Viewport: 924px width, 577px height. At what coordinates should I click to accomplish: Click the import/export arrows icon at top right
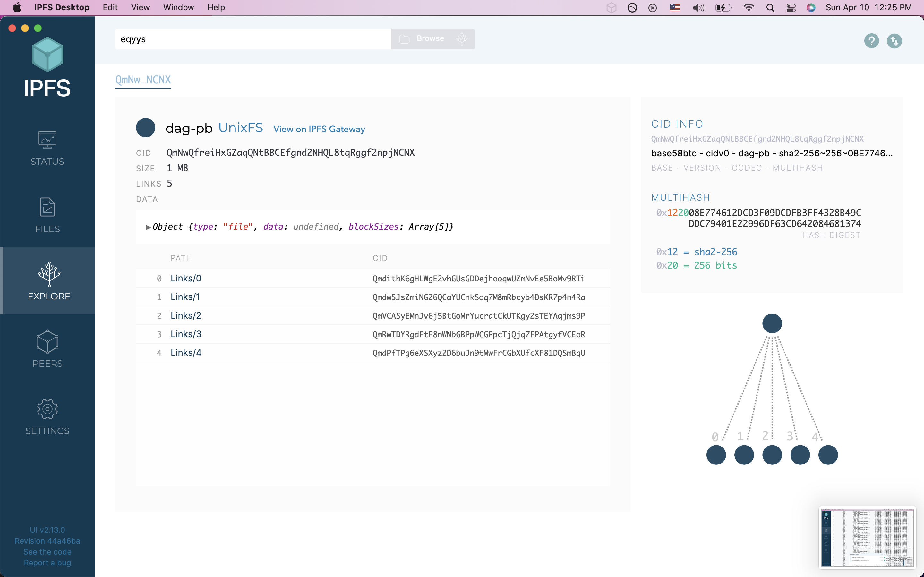pyautogui.click(x=894, y=41)
